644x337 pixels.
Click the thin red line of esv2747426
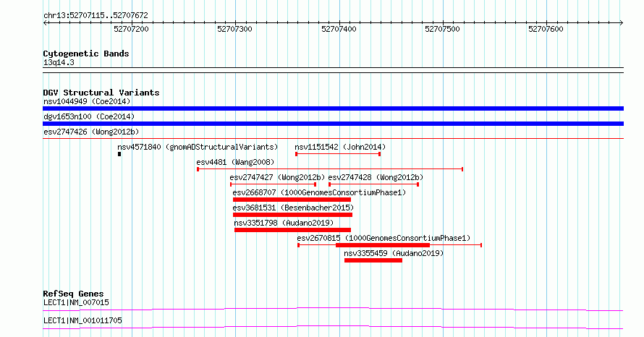333,139
